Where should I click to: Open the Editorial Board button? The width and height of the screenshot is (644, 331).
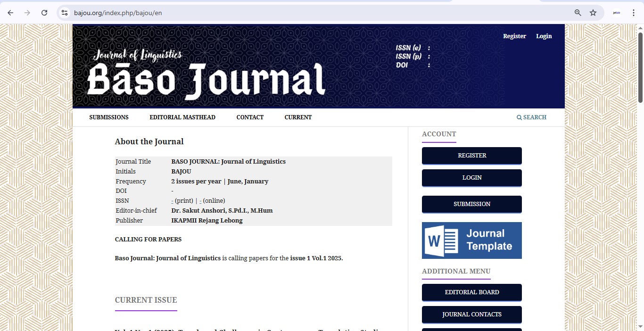(x=471, y=292)
